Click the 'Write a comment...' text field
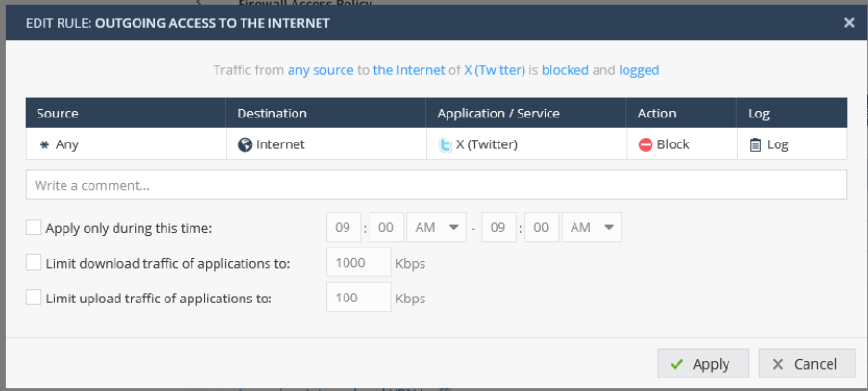The width and height of the screenshot is (868, 391). point(436,185)
